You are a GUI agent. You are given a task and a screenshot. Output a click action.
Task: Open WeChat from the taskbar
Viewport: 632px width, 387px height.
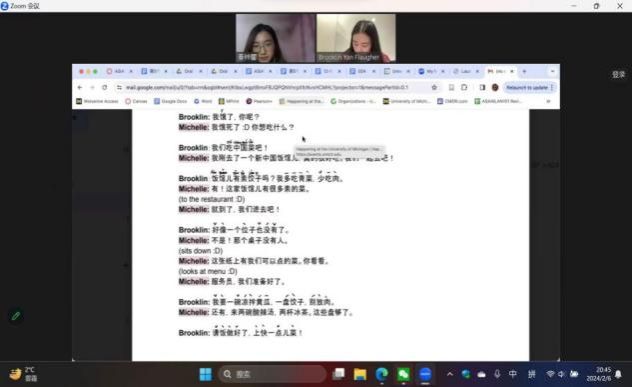tap(403, 375)
